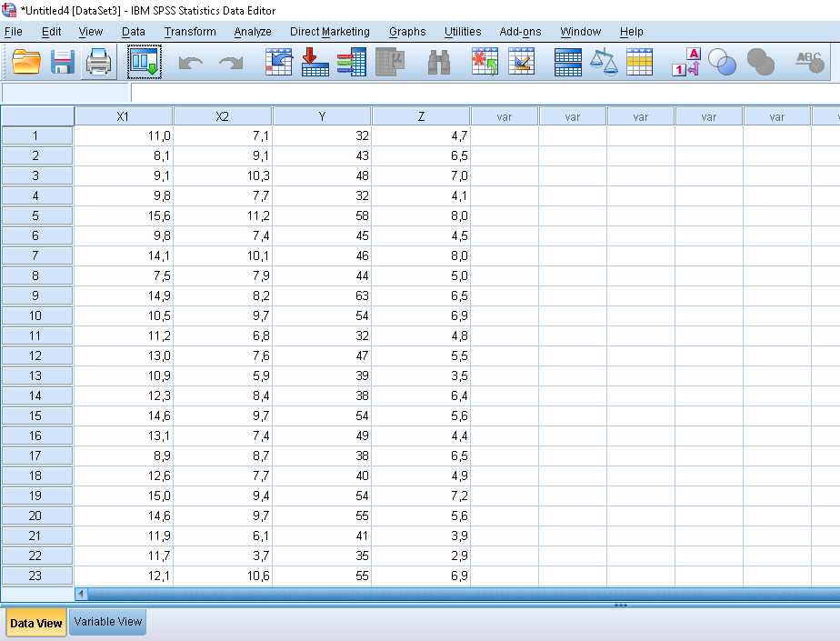Open the Find binoculars tool
The width and height of the screenshot is (840, 641).
[439, 62]
